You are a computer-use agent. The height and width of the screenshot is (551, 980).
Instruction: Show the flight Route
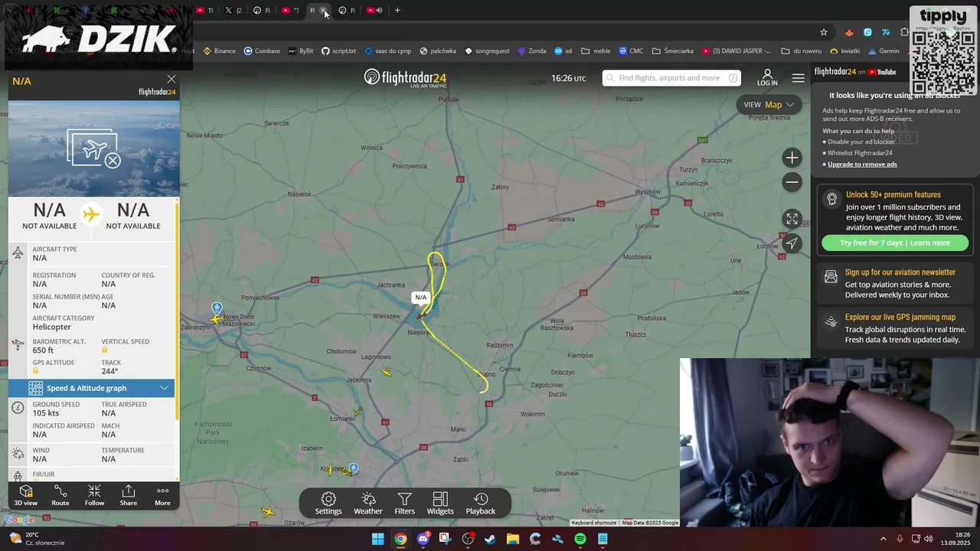pos(60,495)
